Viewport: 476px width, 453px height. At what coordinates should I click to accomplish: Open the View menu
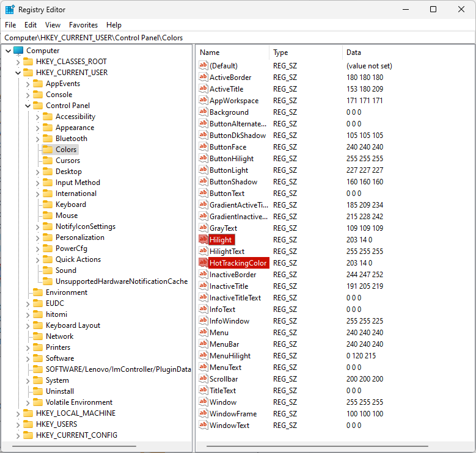pos(53,25)
